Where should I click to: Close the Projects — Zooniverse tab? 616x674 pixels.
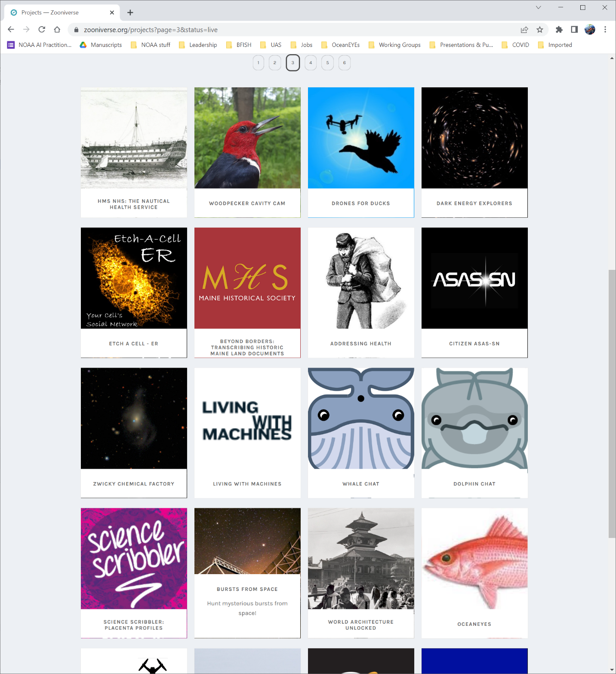[112, 12]
